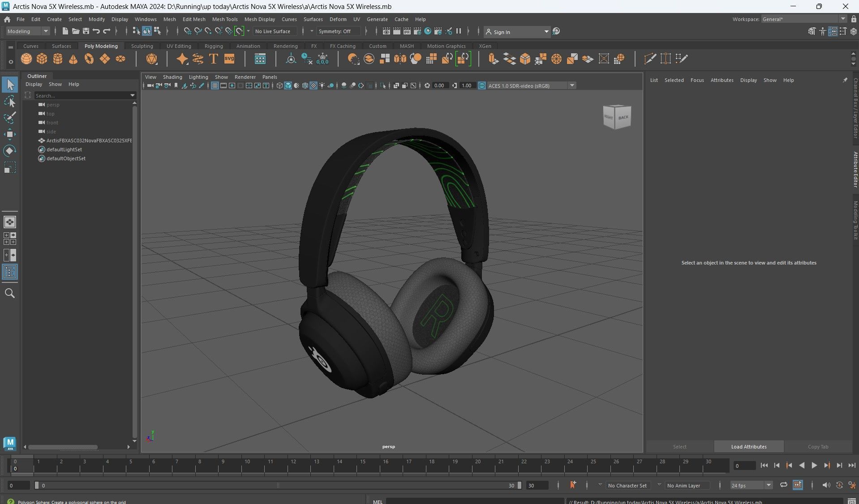The height and width of the screenshot is (504, 859).
Task: Create a polygon cone from the shelf
Action: point(73,59)
